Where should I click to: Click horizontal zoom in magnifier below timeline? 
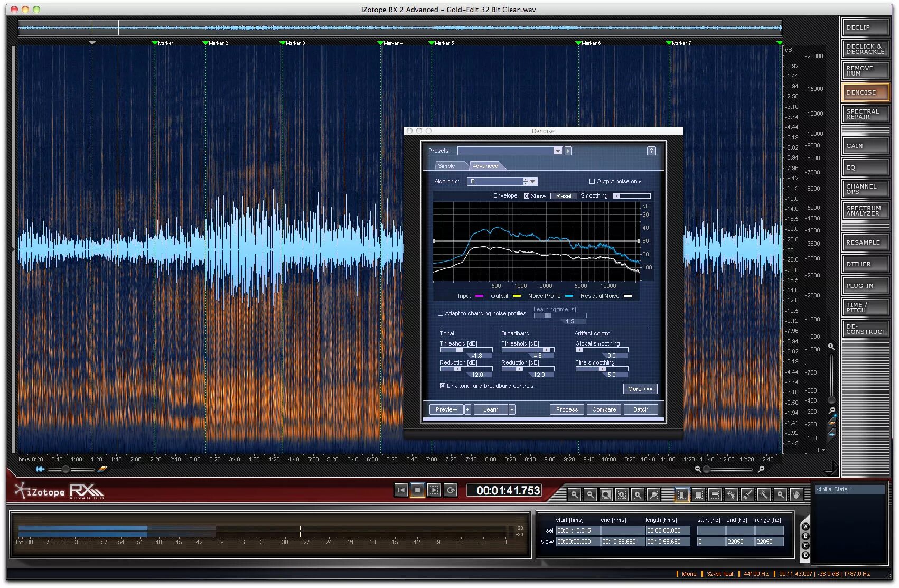(761, 469)
